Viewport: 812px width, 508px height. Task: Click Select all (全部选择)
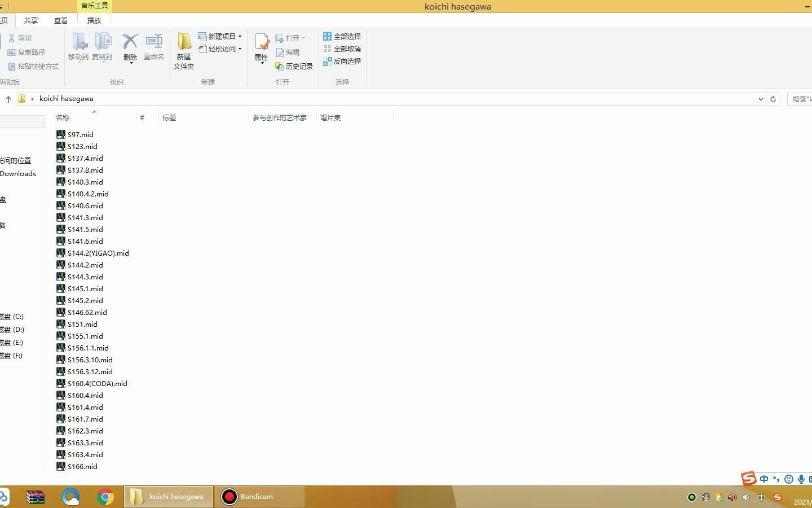[x=342, y=36]
